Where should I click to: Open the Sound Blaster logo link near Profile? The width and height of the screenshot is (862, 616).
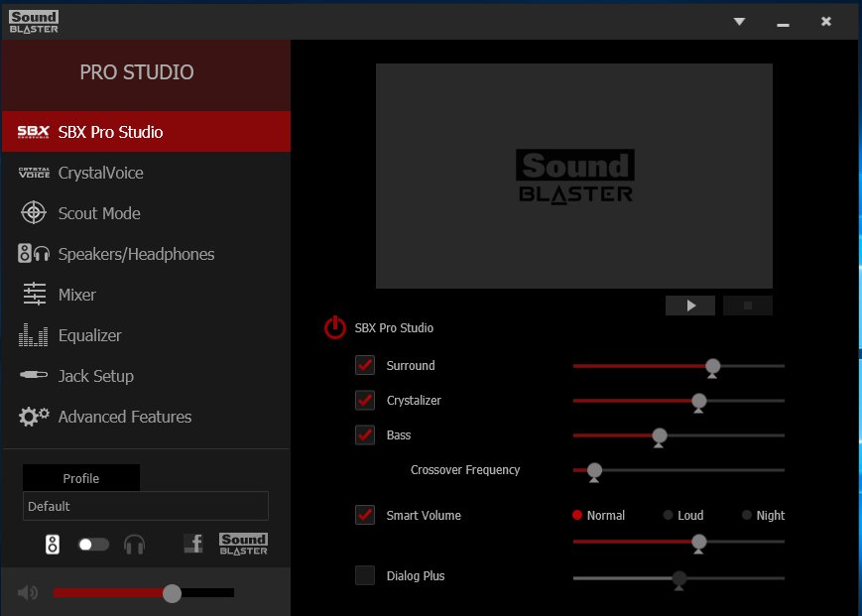click(x=243, y=544)
